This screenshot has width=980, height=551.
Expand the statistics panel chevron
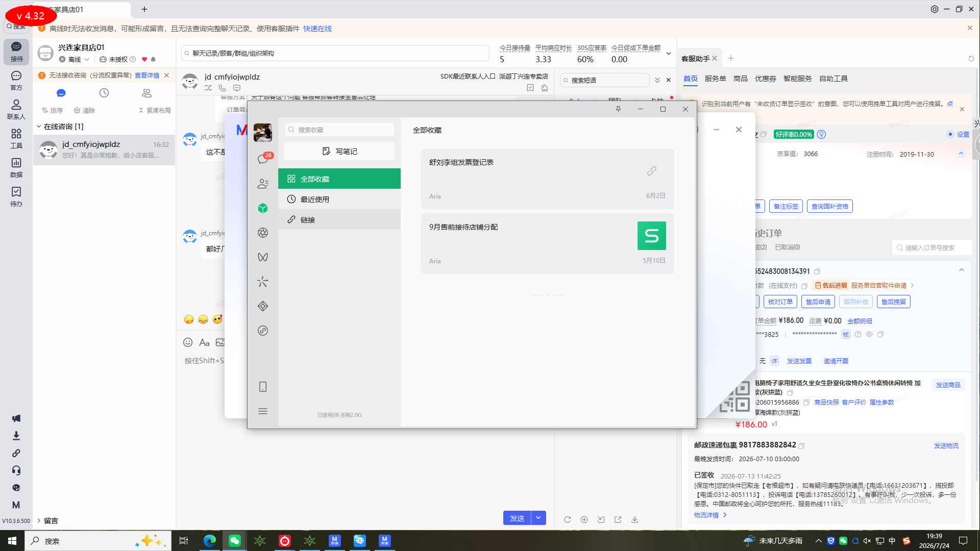669,54
